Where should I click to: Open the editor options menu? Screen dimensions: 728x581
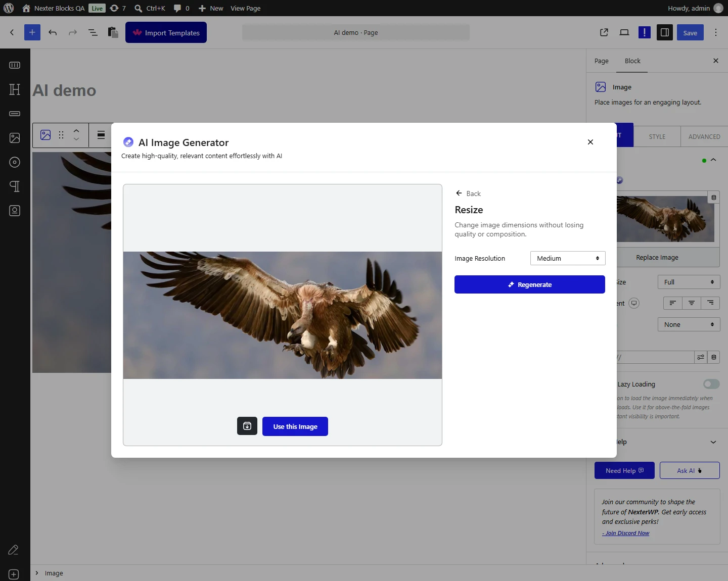point(716,32)
